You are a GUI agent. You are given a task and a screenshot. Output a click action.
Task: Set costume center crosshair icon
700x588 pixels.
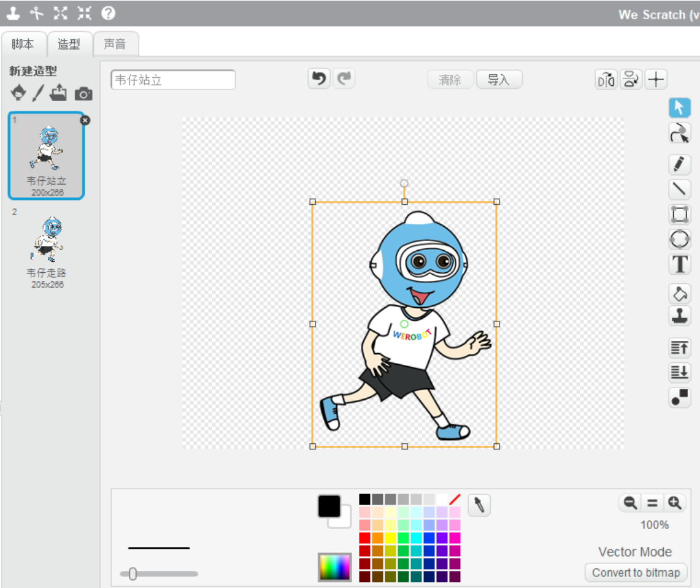tap(656, 80)
